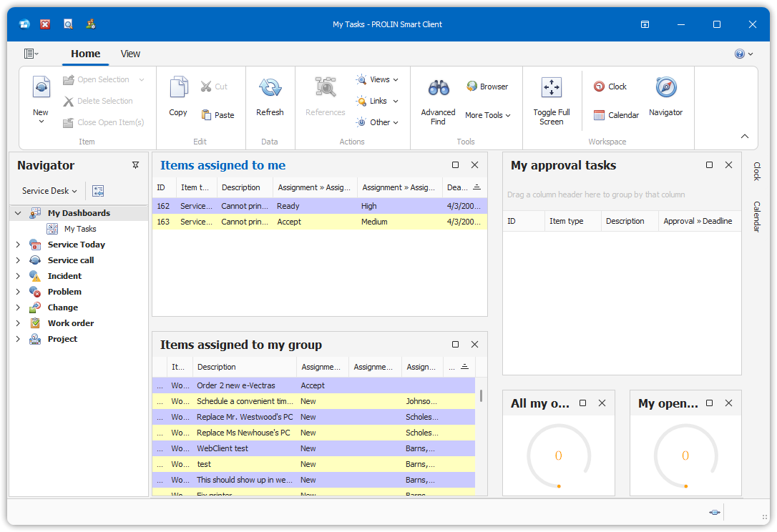Open the Views dropdown in Actions

click(377, 79)
